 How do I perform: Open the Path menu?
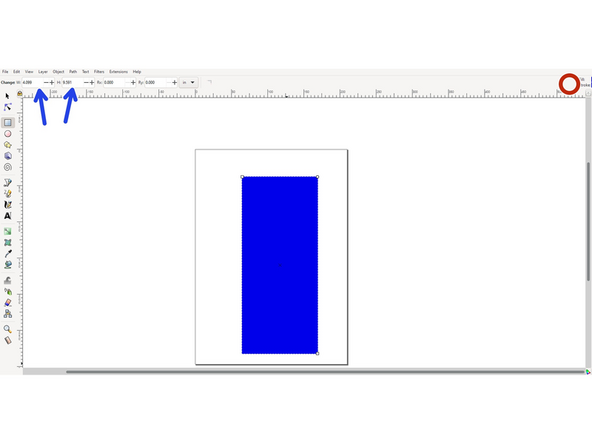tap(73, 71)
